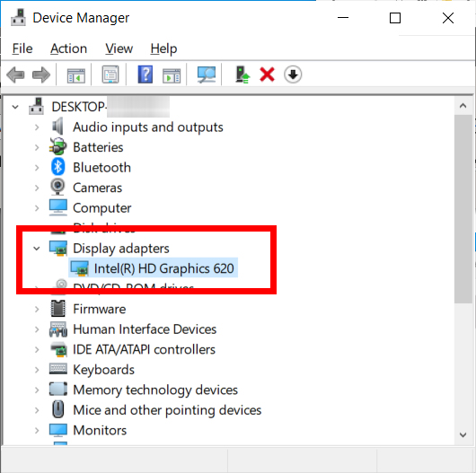The image size is (476, 473).
Task: Expand the Bluetooth category
Action: pyautogui.click(x=37, y=168)
